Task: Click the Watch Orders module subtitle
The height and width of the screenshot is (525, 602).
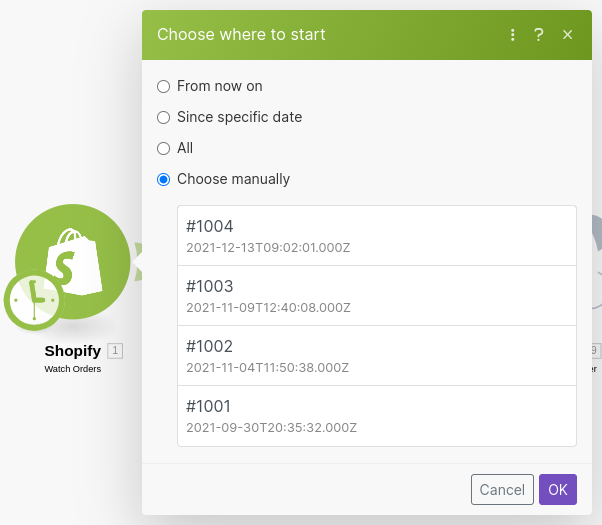Action: coord(72,369)
